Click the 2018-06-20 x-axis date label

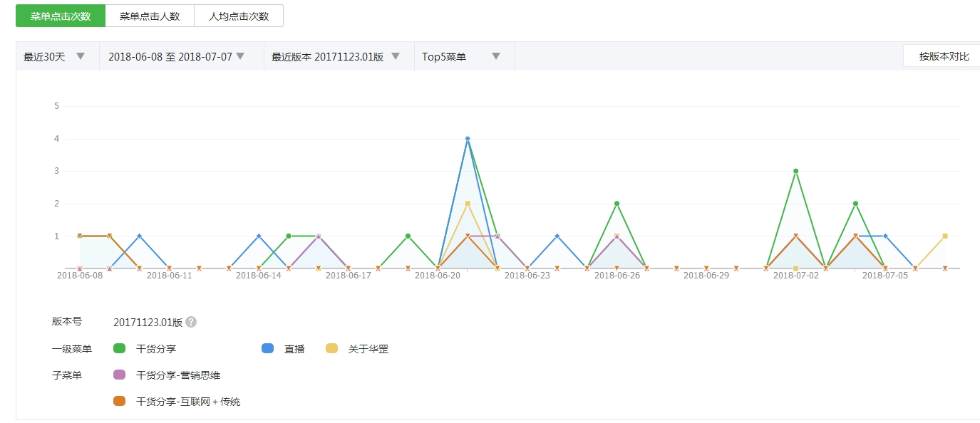point(438,276)
